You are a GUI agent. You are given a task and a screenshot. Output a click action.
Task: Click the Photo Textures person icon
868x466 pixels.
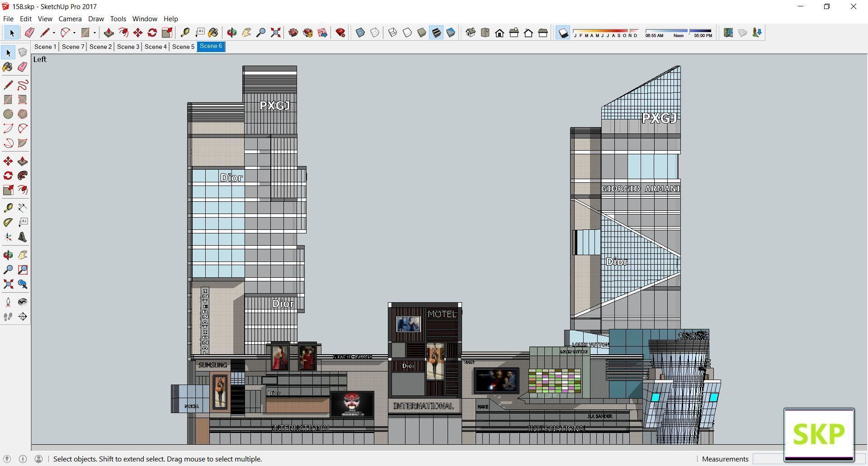pos(757,33)
